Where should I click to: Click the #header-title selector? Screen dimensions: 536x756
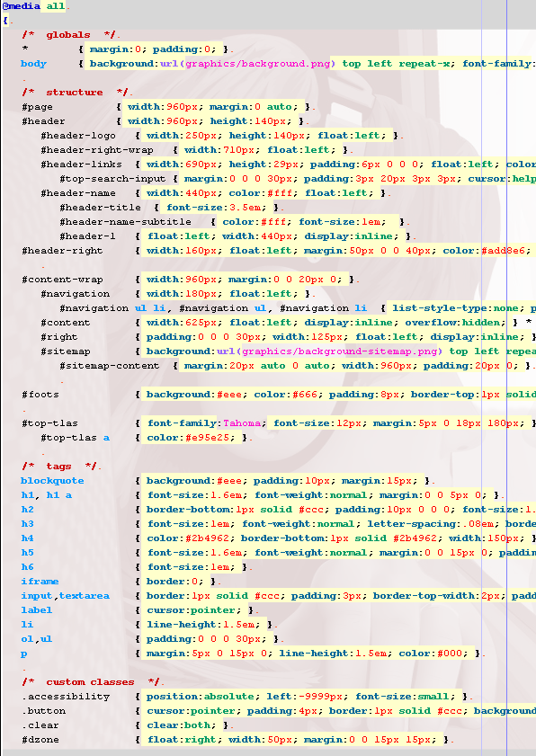tap(101, 208)
